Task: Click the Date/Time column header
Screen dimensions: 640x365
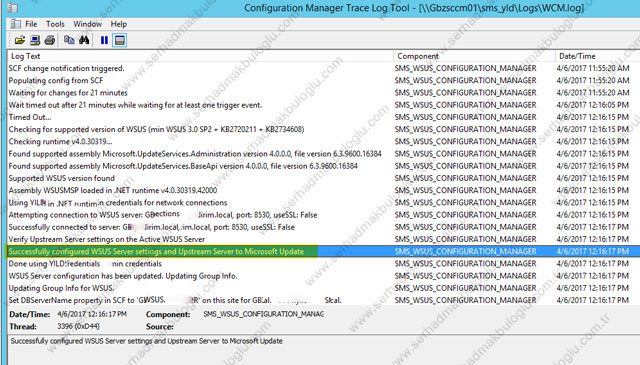Action: pyautogui.click(x=598, y=56)
